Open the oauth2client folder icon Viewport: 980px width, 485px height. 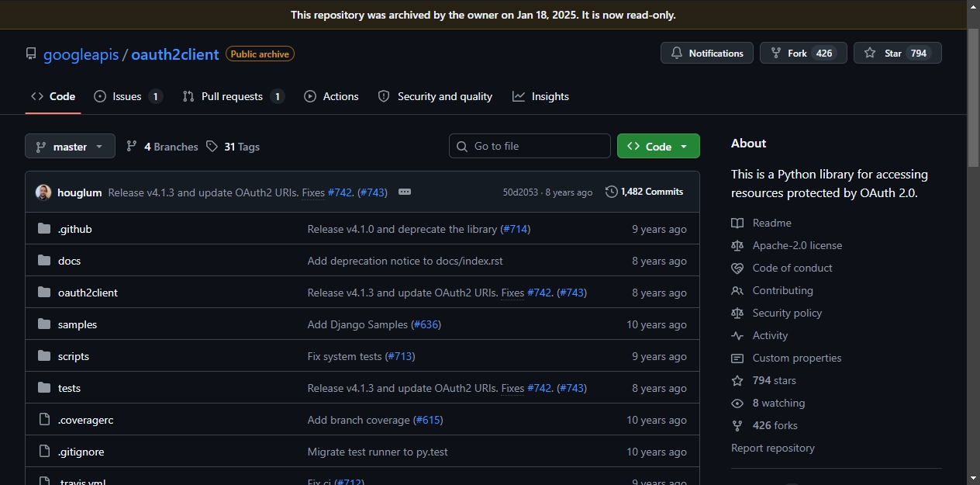point(44,293)
